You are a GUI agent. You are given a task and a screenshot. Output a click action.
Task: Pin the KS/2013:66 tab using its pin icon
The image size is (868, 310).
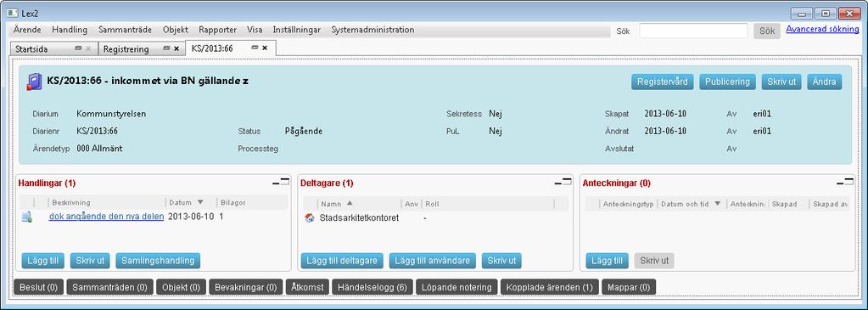point(255,48)
